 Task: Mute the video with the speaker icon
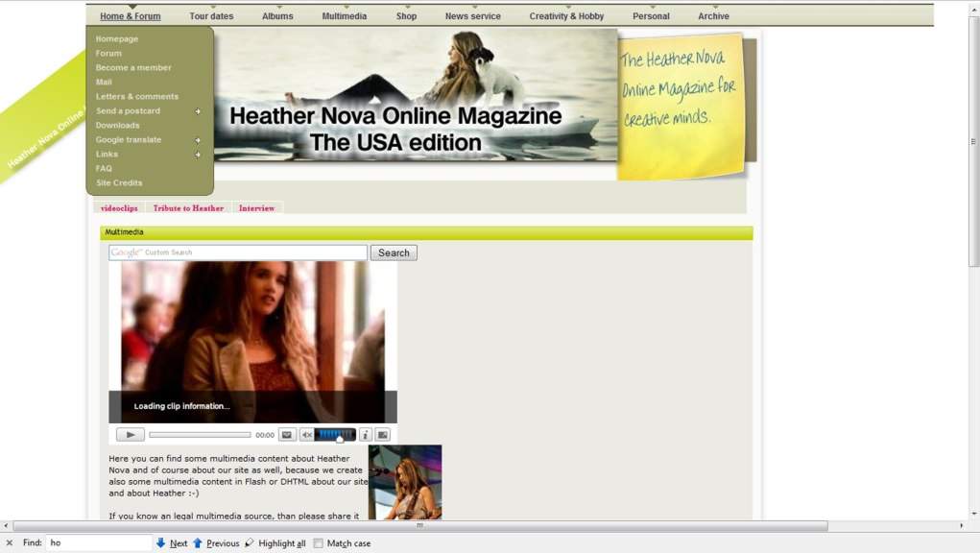306,435
